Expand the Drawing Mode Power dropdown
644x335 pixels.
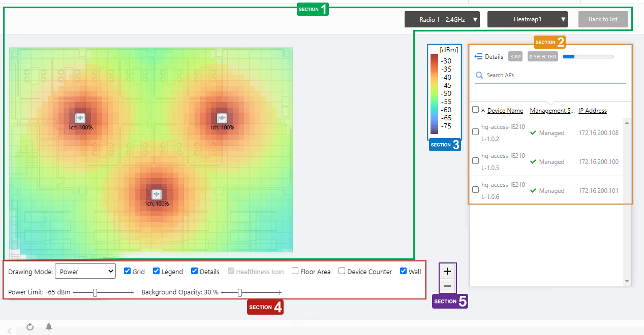[x=85, y=272]
